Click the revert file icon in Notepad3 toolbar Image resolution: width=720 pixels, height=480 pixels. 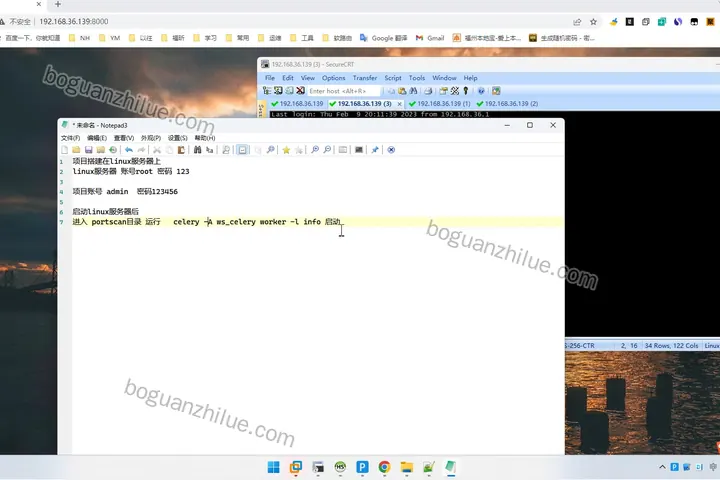click(113, 150)
